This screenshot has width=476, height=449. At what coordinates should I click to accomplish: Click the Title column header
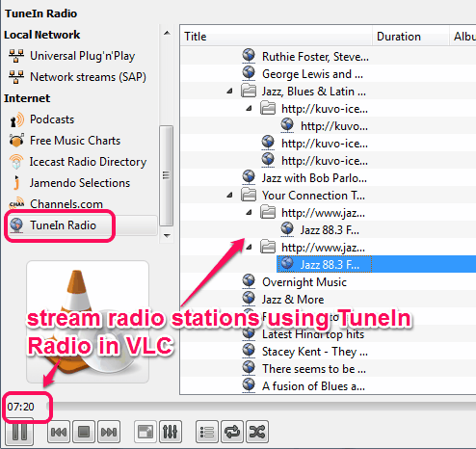[277, 37]
